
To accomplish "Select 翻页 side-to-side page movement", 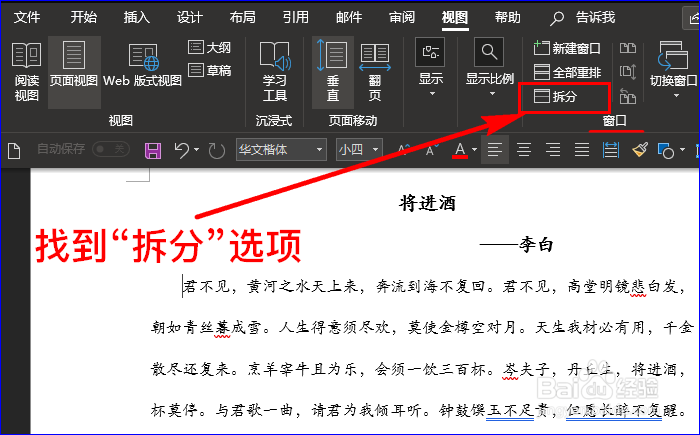I will click(375, 72).
